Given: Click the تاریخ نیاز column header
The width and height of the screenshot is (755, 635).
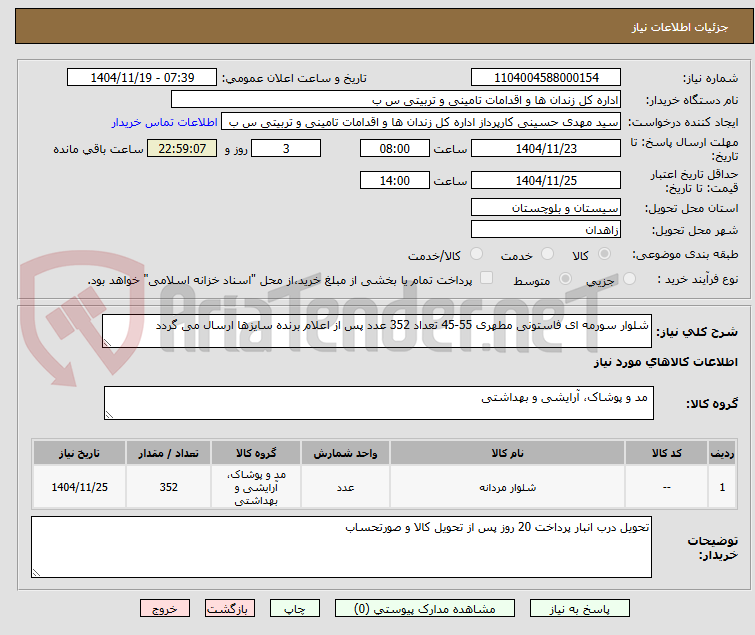Looking at the screenshot, I should pyautogui.click(x=79, y=453).
